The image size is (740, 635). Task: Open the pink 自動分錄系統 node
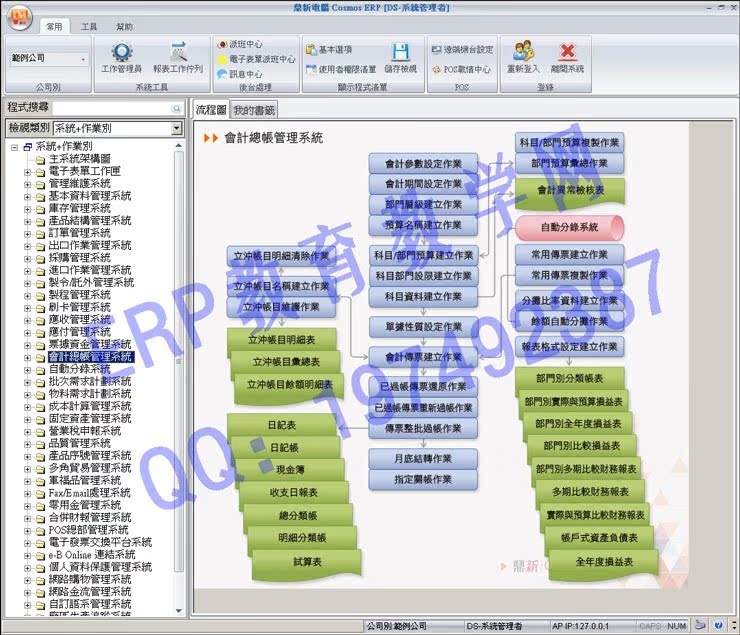[x=569, y=227]
